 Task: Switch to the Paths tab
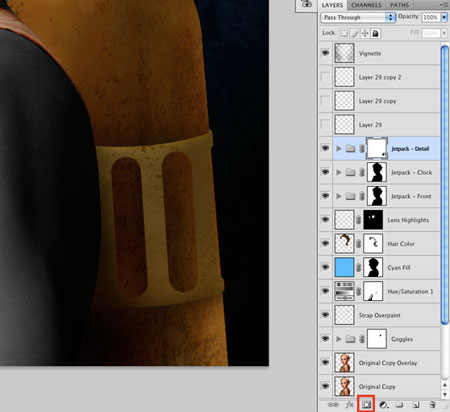pyautogui.click(x=399, y=5)
